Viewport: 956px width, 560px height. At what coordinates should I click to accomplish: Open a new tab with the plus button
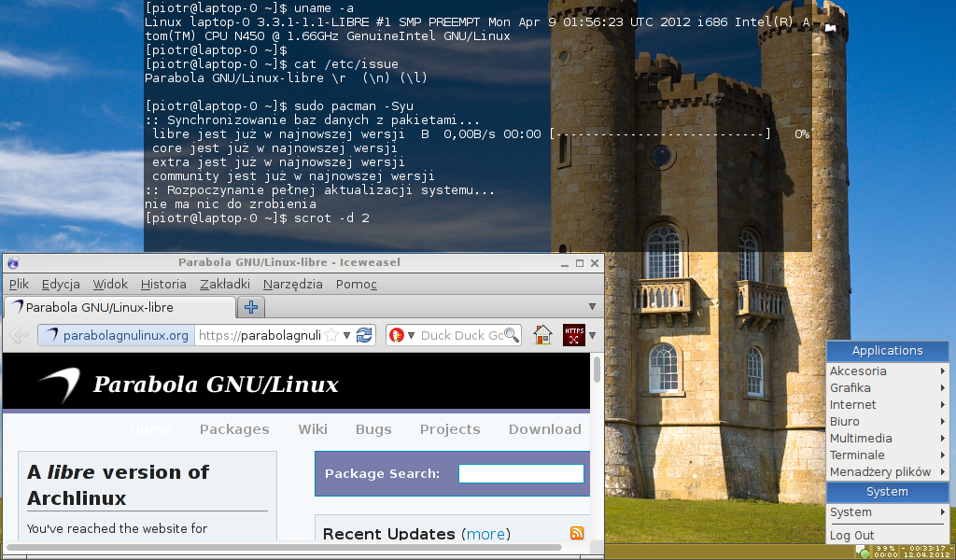click(x=250, y=307)
